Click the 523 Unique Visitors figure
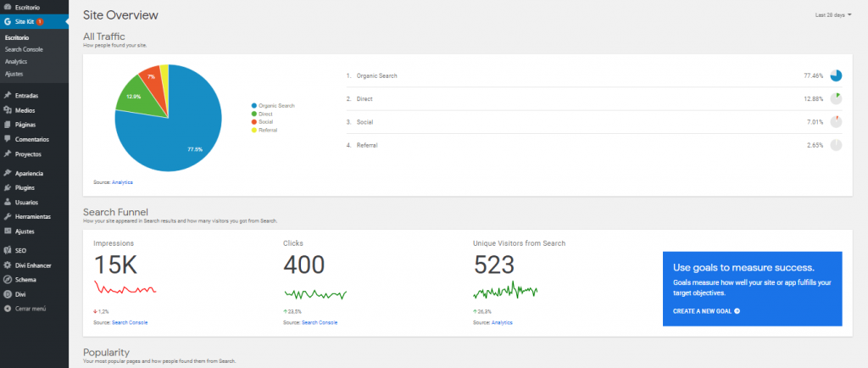 click(x=494, y=265)
